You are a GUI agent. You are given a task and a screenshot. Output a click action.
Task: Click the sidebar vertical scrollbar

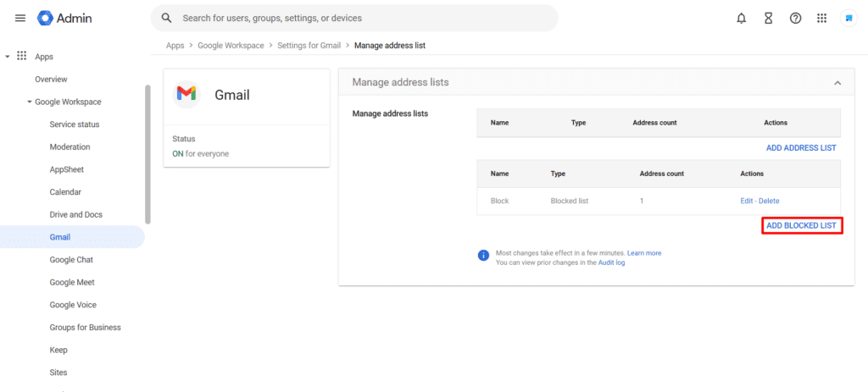click(147, 154)
